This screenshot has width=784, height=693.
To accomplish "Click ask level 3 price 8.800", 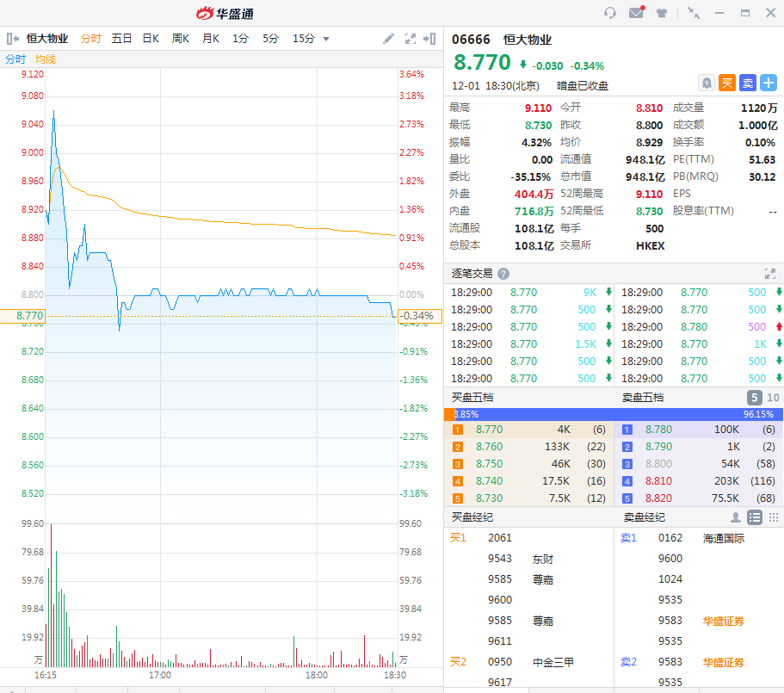I will pos(658,464).
